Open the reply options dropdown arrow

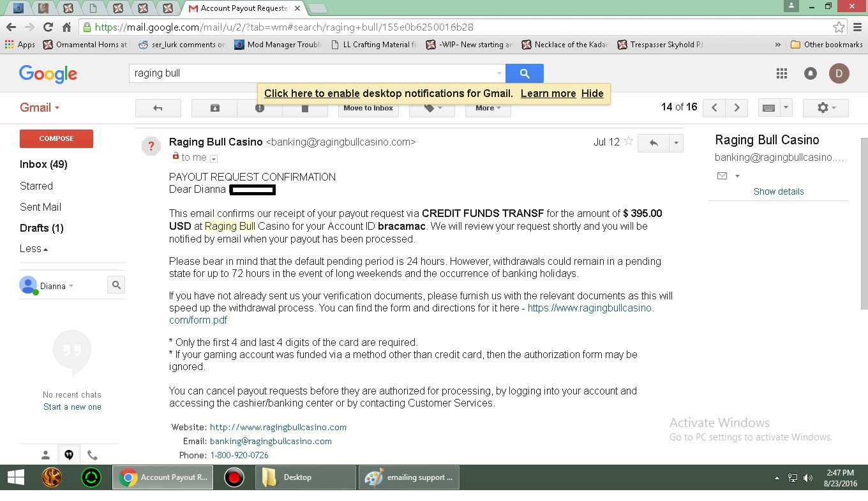click(x=676, y=143)
